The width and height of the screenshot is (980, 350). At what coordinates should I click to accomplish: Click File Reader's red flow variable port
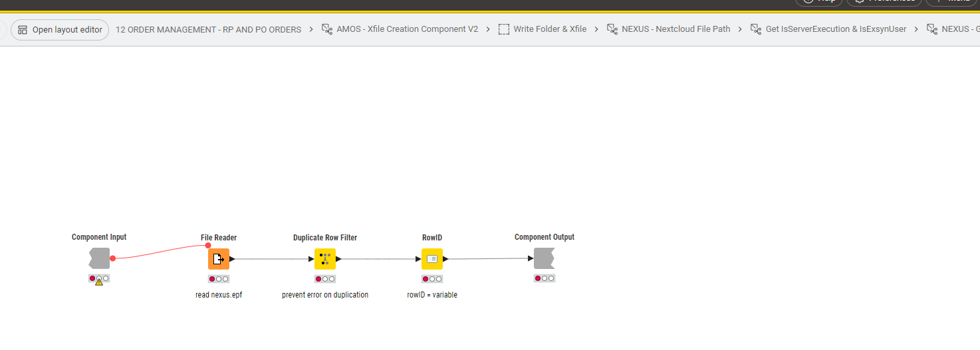(208, 246)
